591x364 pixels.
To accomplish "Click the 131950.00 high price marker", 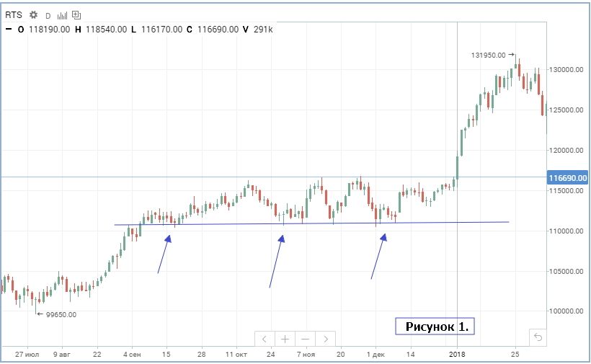I will click(489, 55).
